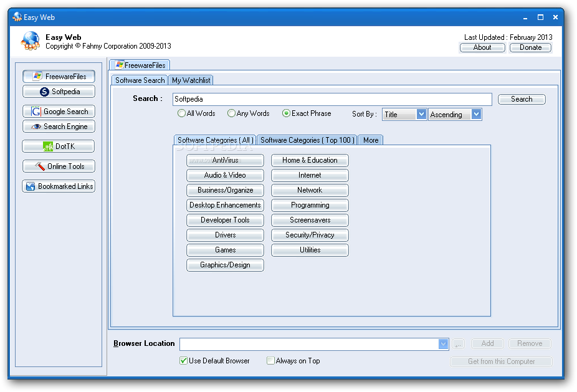Open the Softpedia sidebar section
The image size is (577, 392).
pyautogui.click(x=59, y=92)
